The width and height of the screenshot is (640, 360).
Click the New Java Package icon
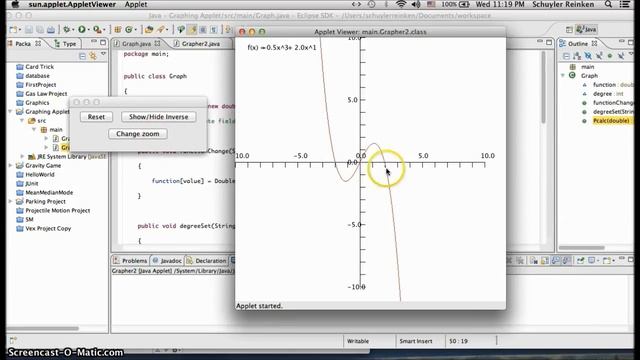pyautogui.click(x=118, y=29)
